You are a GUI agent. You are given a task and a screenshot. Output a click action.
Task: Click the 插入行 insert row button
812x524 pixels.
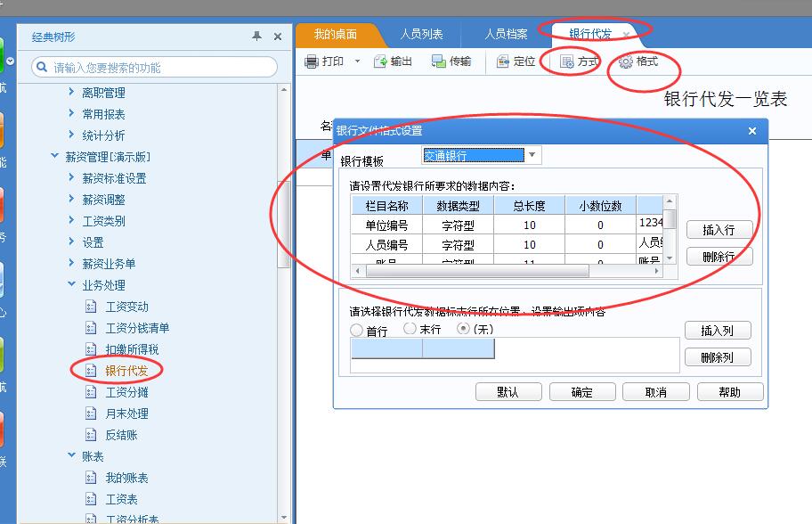coord(719,229)
